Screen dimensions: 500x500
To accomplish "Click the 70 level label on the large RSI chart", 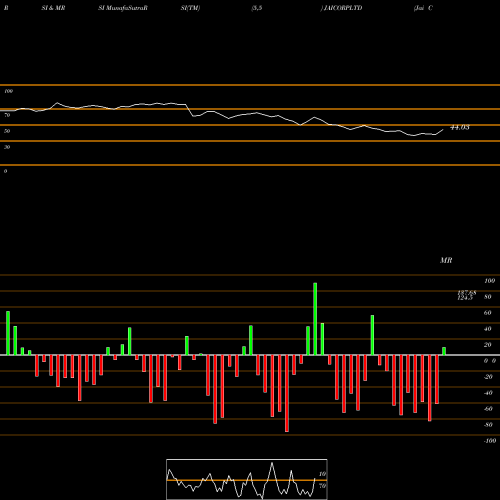I will click(x=7, y=115).
